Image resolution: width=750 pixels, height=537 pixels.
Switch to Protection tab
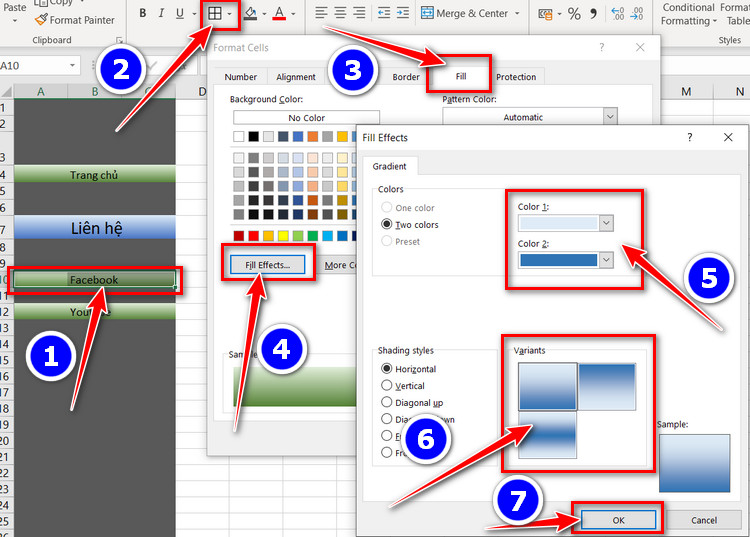tap(516, 77)
